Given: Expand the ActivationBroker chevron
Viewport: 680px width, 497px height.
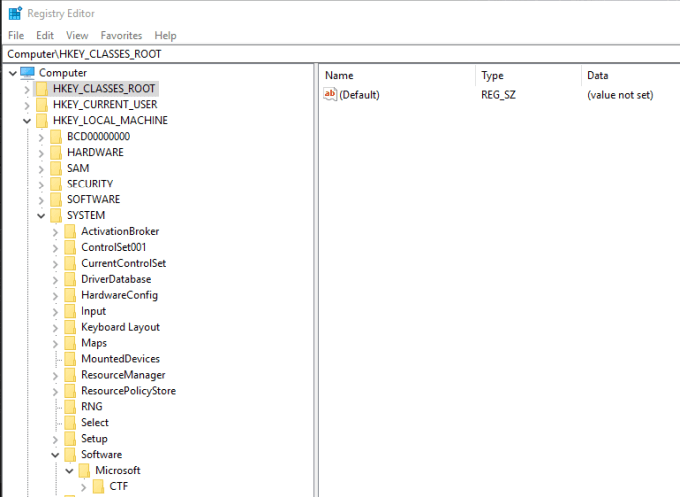Looking at the screenshot, I should click(x=55, y=232).
